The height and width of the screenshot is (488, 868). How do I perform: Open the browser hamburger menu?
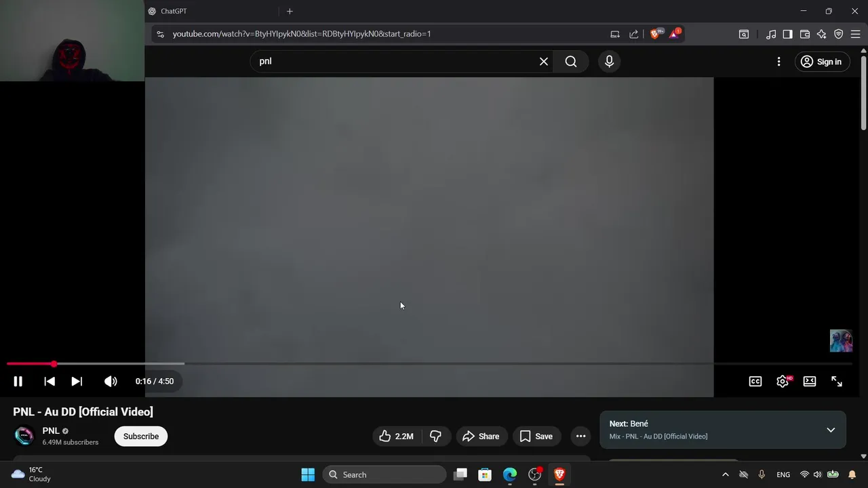point(855,34)
